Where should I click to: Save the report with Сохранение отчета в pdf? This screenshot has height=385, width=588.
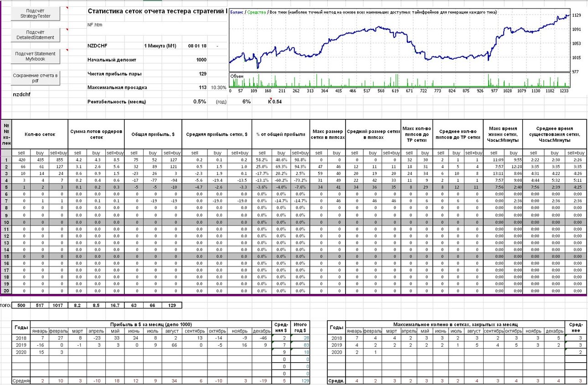36,78
